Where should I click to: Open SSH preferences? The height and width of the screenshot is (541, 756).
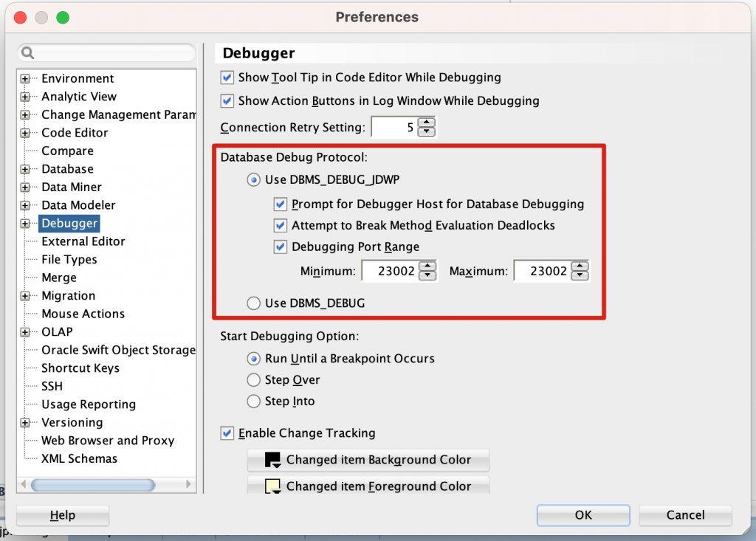tap(52, 386)
